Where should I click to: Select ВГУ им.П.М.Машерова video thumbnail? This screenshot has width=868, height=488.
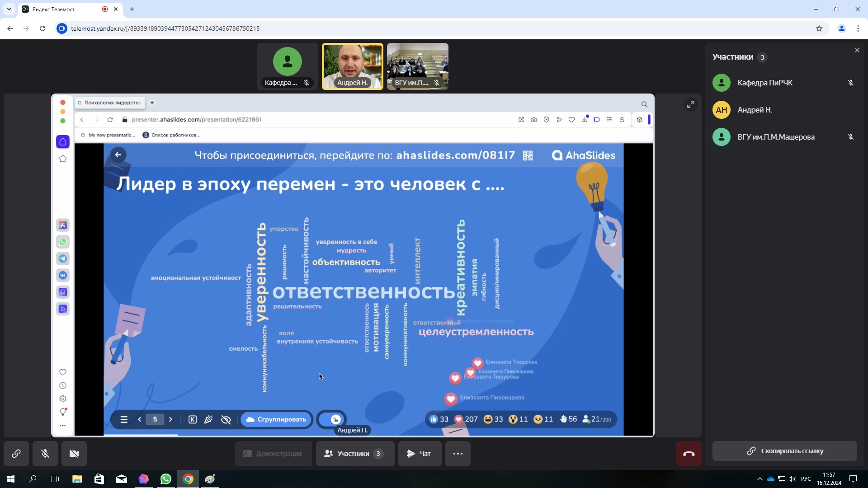(417, 66)
